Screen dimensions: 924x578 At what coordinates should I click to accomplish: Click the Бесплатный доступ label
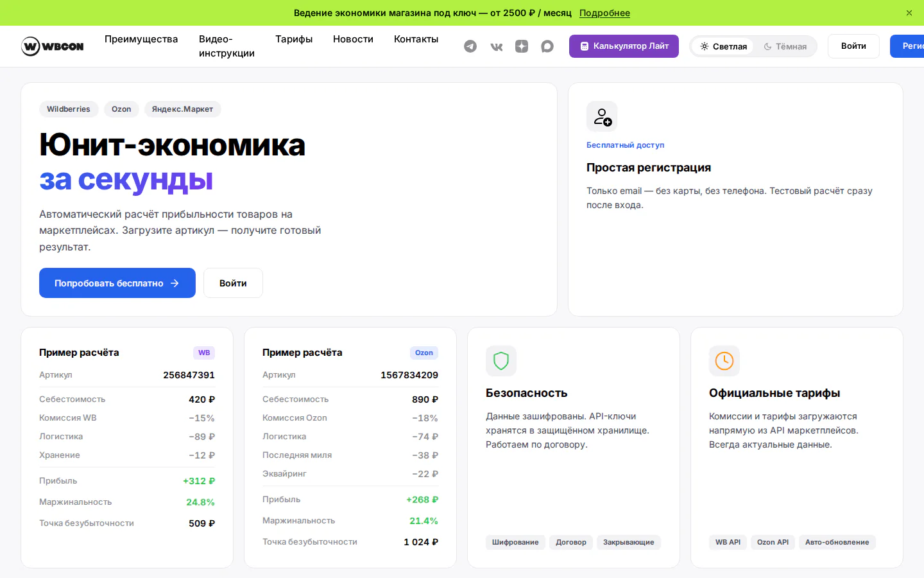[x=625, y=145]
